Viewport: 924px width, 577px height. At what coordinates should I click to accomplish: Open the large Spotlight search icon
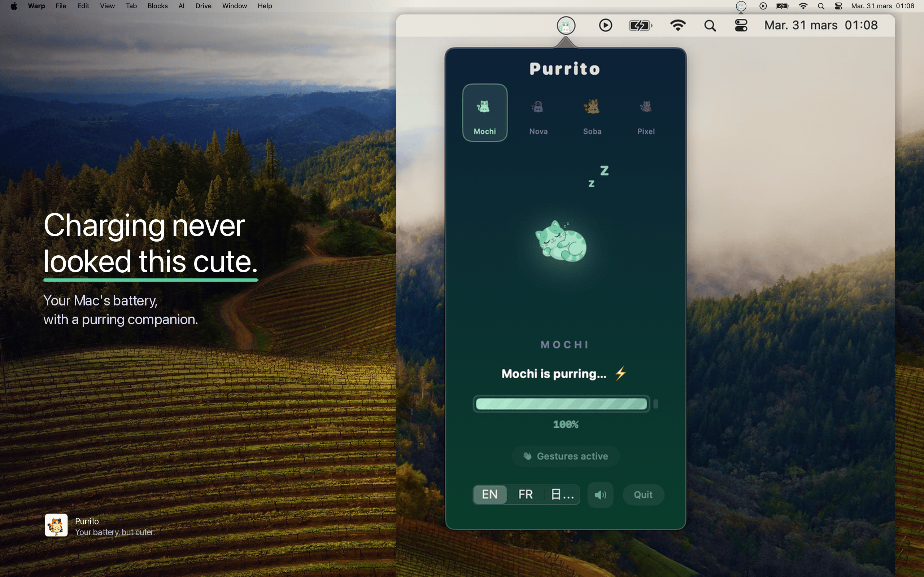(710, 26)
